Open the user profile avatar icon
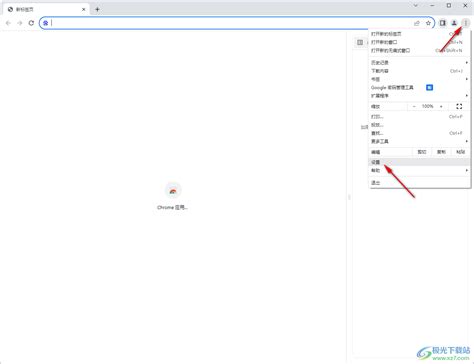 pos(454,23)
